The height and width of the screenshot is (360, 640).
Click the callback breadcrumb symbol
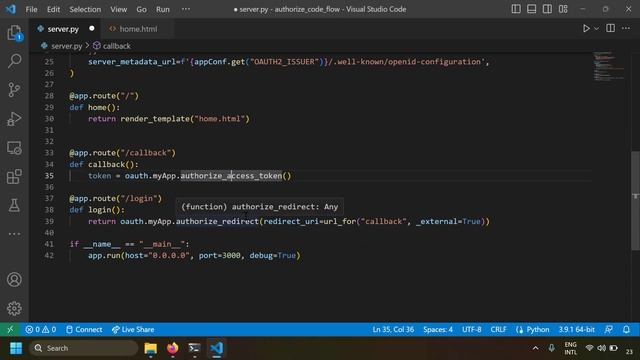(x=116, y=46)
